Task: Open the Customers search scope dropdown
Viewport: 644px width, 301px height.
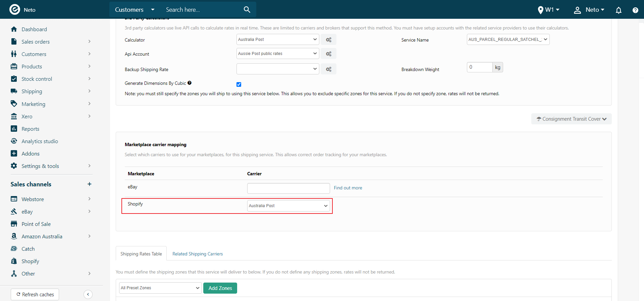Action: pyautogui.click(x=135, y=10)
